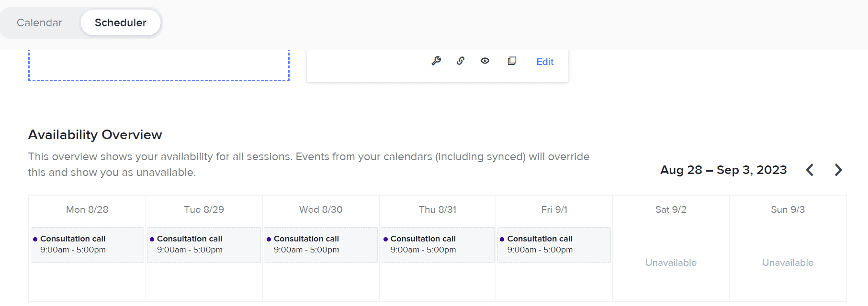Click the Sat 9/2 column header
This screenshot has height=306, width=868.
point(671,209)
